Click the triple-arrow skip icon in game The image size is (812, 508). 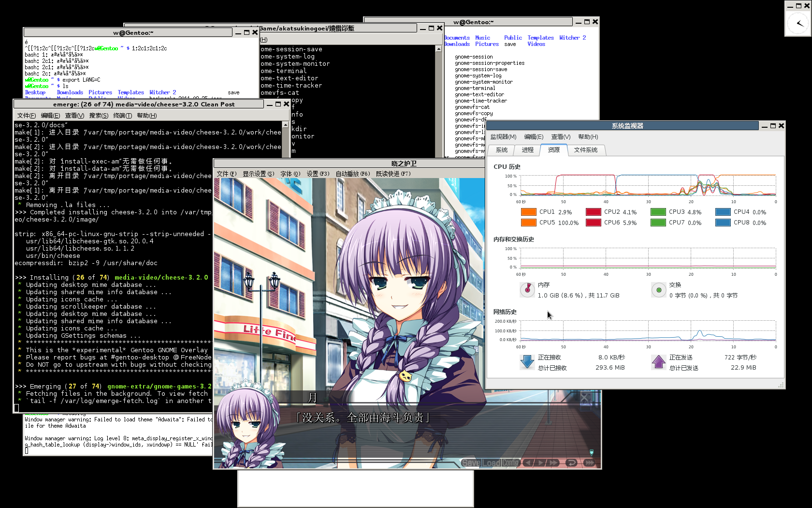[590, 463]
